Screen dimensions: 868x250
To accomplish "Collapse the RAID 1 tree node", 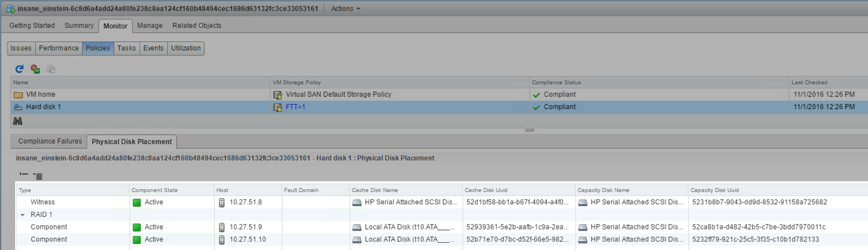I will (23, 214).
